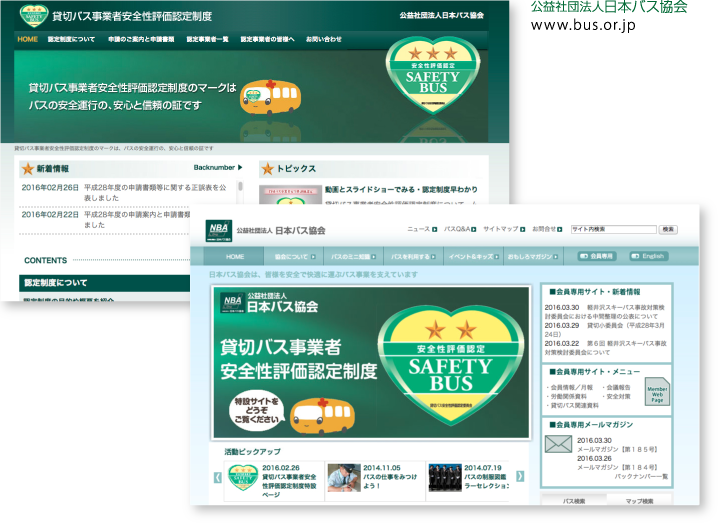Open Backnumber link in 新着情報
The image size is (720, 525).
tap(214, 168)
